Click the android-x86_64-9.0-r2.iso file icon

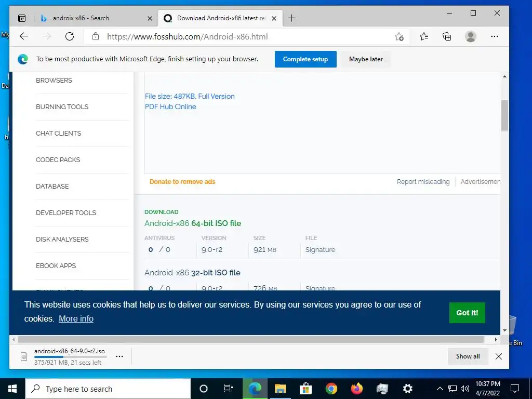click(x=24, y=356)
